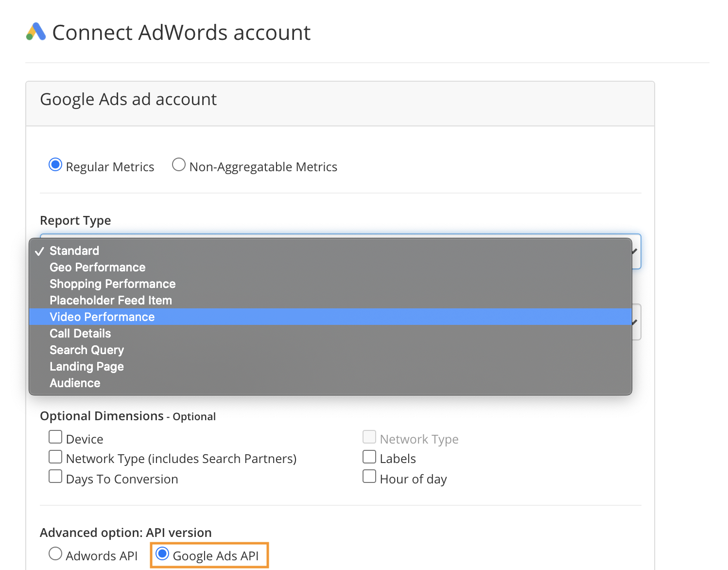
Task: Open the second dropdown below Report Type
Action: point(636,322)
